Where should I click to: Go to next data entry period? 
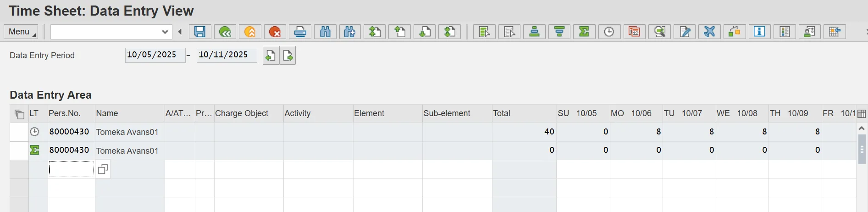pyautogui.click(x=287, y=56)
